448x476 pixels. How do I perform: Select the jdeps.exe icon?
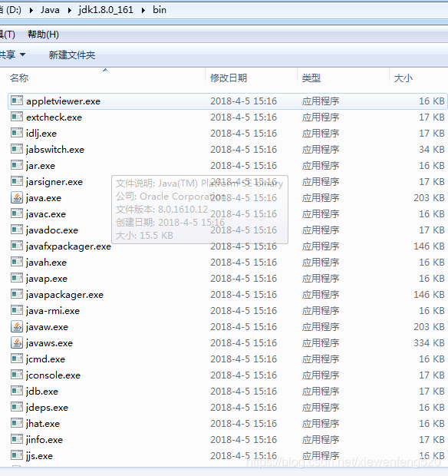coord(17,407)
